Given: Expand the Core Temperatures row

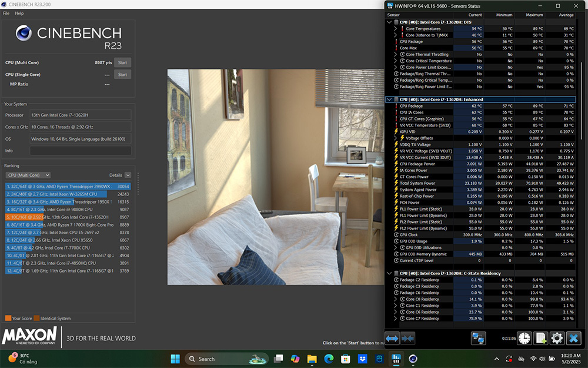Looking at the screenshot, I should coord(395,28).
